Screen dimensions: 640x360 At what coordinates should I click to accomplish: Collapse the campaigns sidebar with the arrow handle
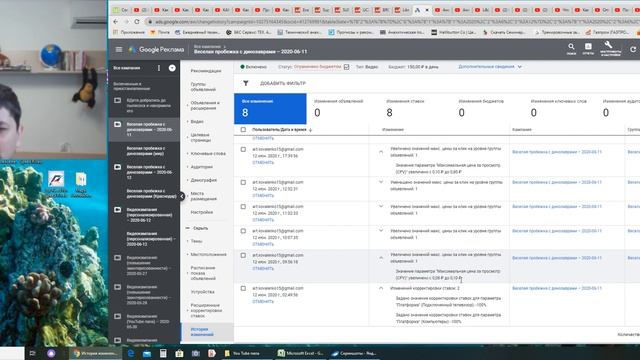pyautogui.click(x=182, y=196)
